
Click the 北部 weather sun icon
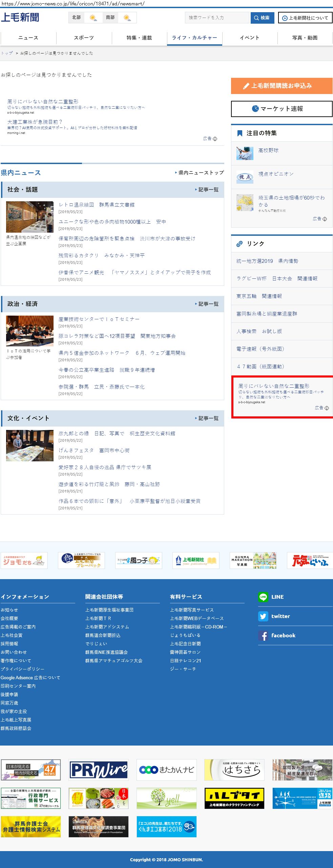click(93, 18)
